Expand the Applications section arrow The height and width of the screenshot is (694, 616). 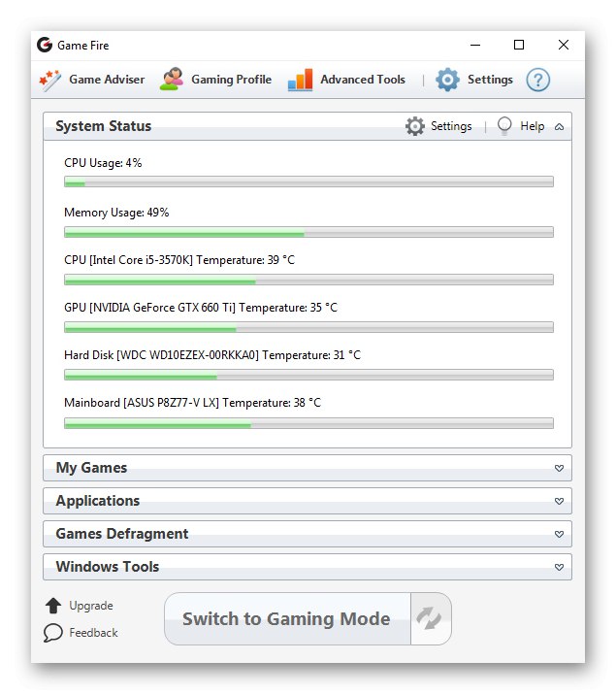(x=559, y=501)
